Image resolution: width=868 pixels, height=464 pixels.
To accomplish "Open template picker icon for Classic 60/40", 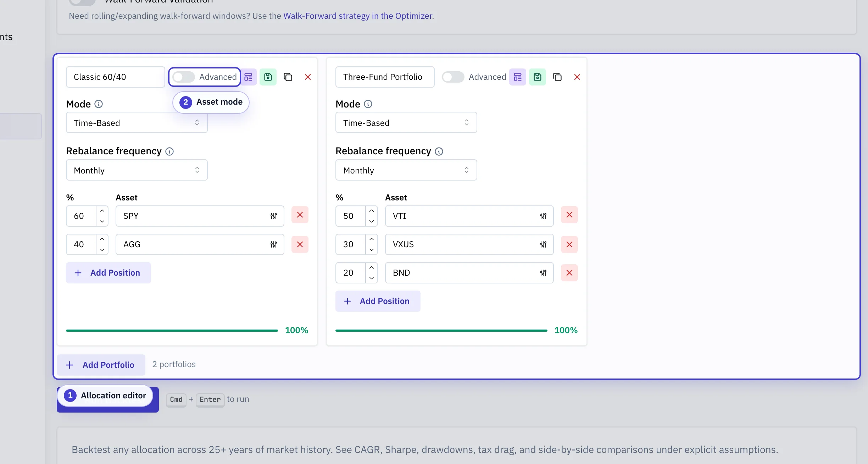I will point(248,77).
